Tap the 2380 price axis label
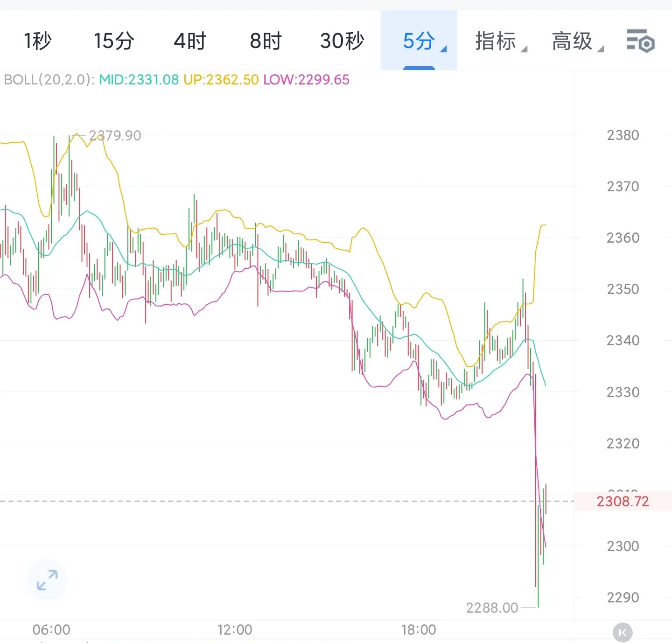The height and width of the screenshot is (643, 672). [623, 135]
